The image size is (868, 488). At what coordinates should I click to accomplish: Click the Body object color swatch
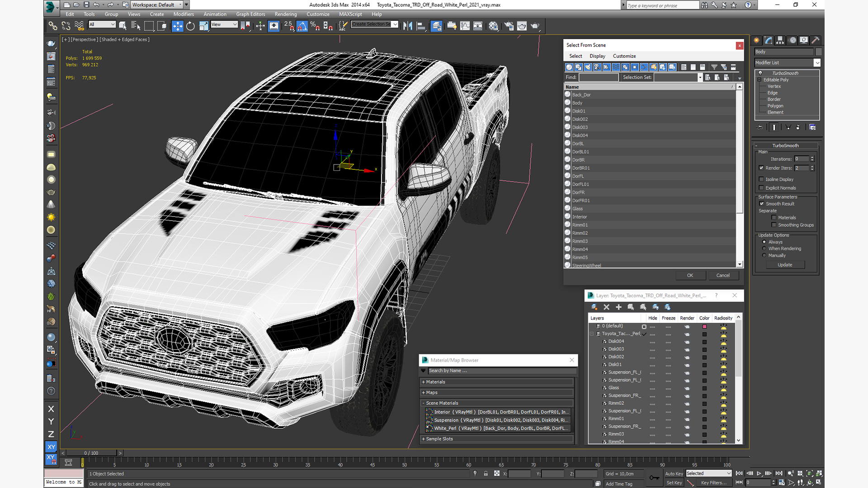click(x=819, y=52)
